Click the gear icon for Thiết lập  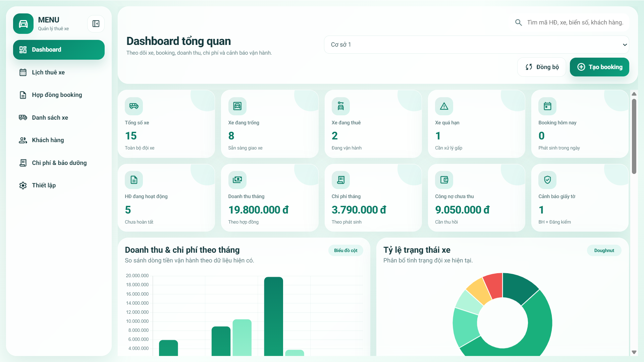[x=22, y=185]
